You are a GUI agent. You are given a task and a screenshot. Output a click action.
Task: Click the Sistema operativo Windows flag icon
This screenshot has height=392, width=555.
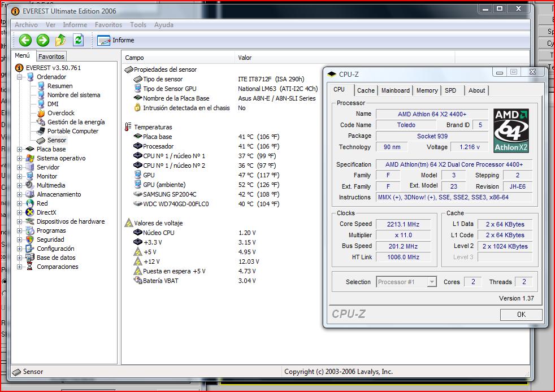tap(30, 158)
